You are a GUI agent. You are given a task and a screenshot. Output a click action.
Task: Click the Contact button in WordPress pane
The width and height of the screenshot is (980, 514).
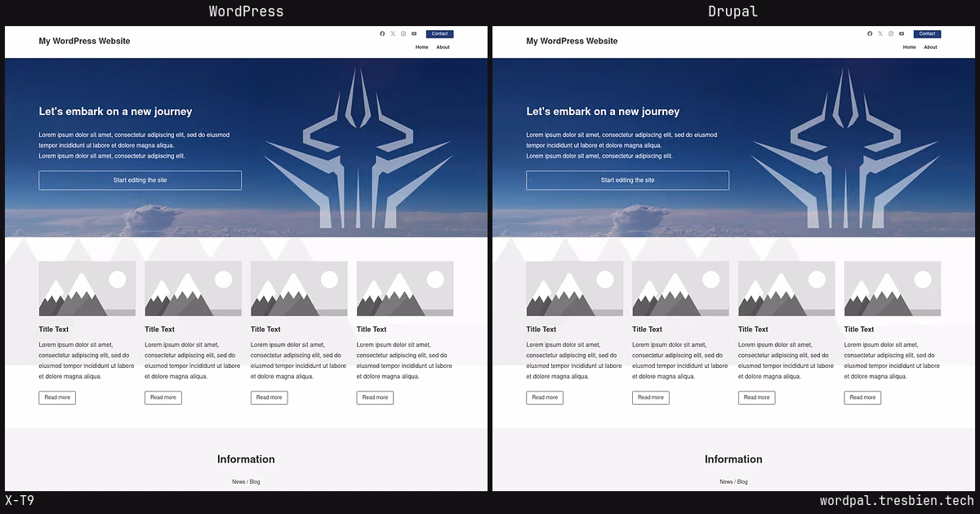pyautogui.click(x=439, y=34)
